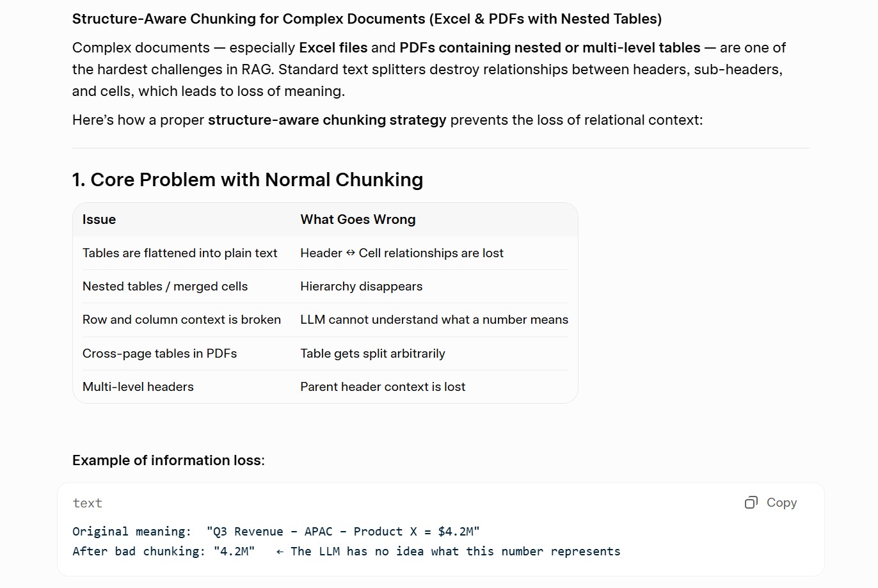Click the 'Cross-page tables in PDFs' cell

159,354
